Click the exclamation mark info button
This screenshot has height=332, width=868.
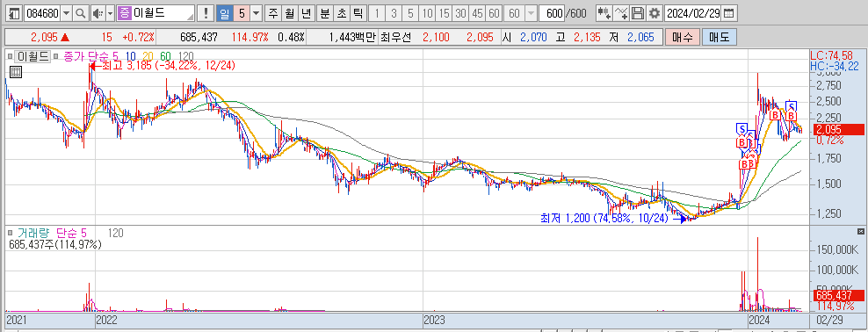[x=206, y=12]
